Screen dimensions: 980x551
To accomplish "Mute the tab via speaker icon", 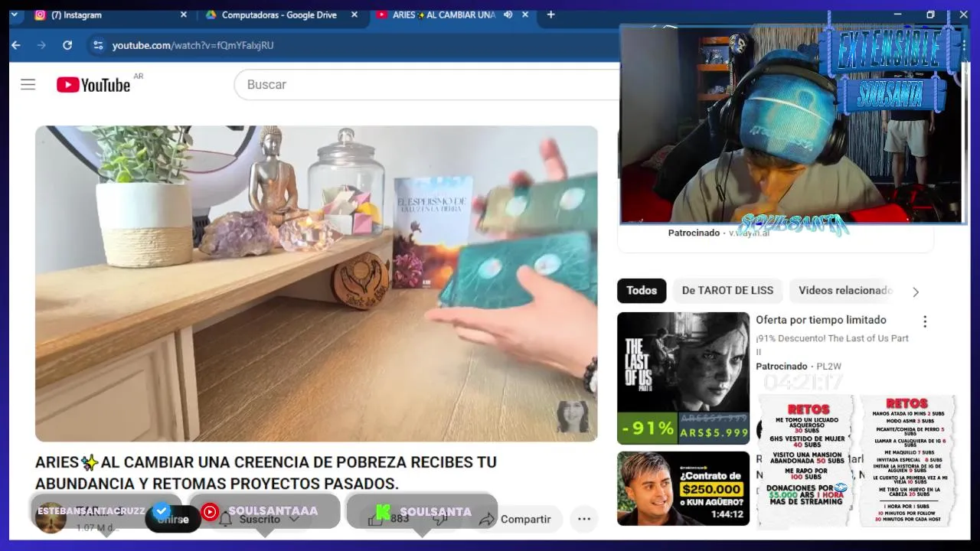I will [x=508, y=15].
